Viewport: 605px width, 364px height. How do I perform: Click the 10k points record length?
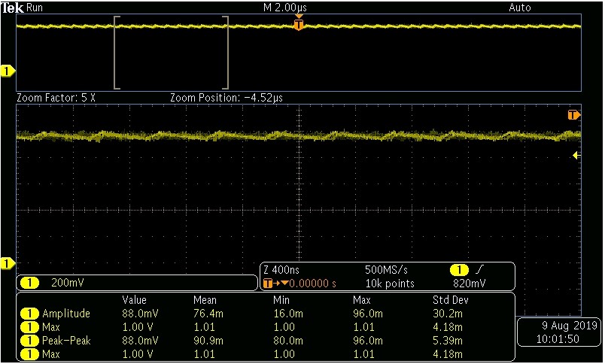point(390,284)
